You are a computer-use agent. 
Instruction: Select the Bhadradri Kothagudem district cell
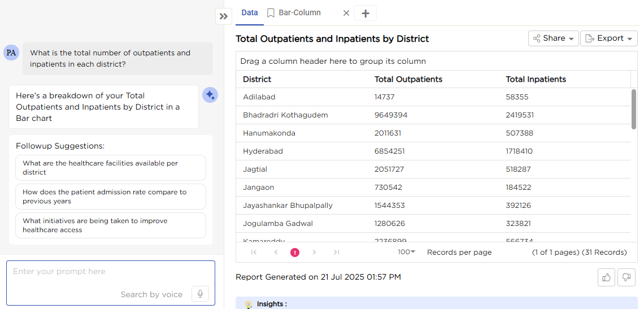(x=285, y=115)
